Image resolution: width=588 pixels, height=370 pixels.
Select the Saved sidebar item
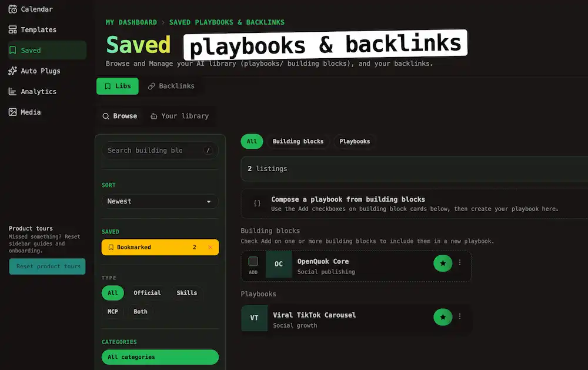tap(47, 50)
